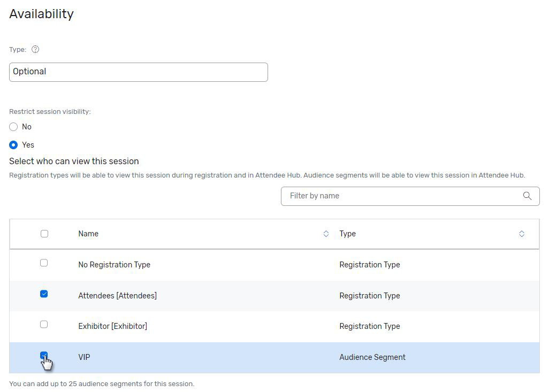Toggle the select-all checkbox in table header

click(x=44, y=234)
